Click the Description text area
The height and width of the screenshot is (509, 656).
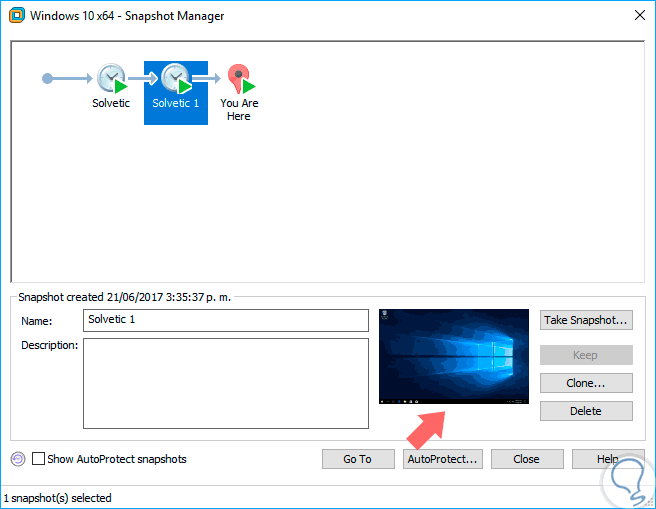point(226,384)
